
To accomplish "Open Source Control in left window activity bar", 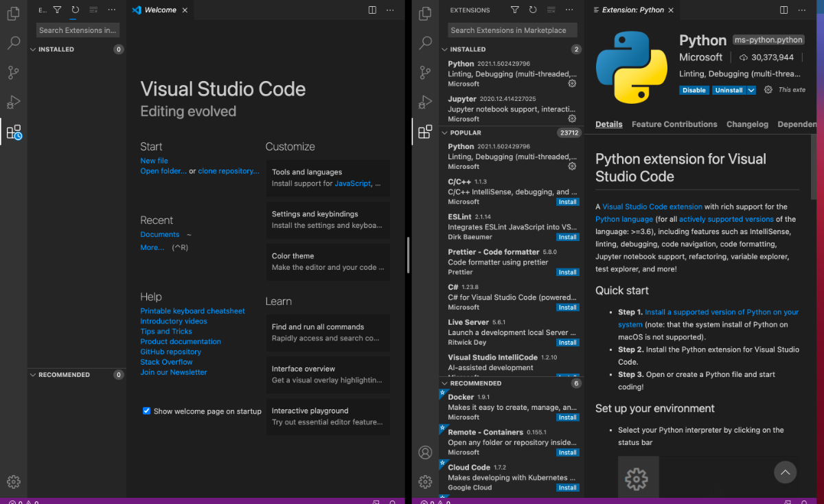I will point(14,72).
